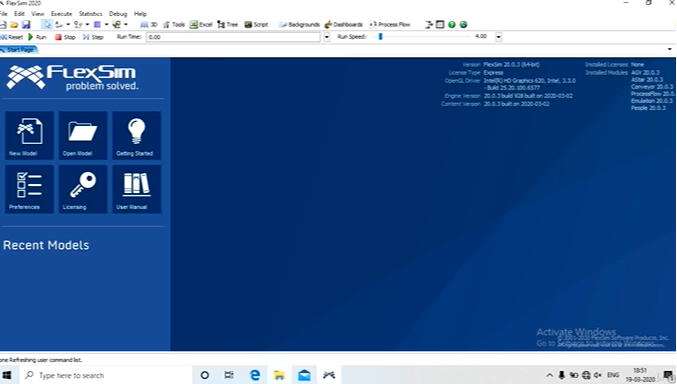Run the simulation
Viewport: 677px width, 384px height.
pos(37,37)
